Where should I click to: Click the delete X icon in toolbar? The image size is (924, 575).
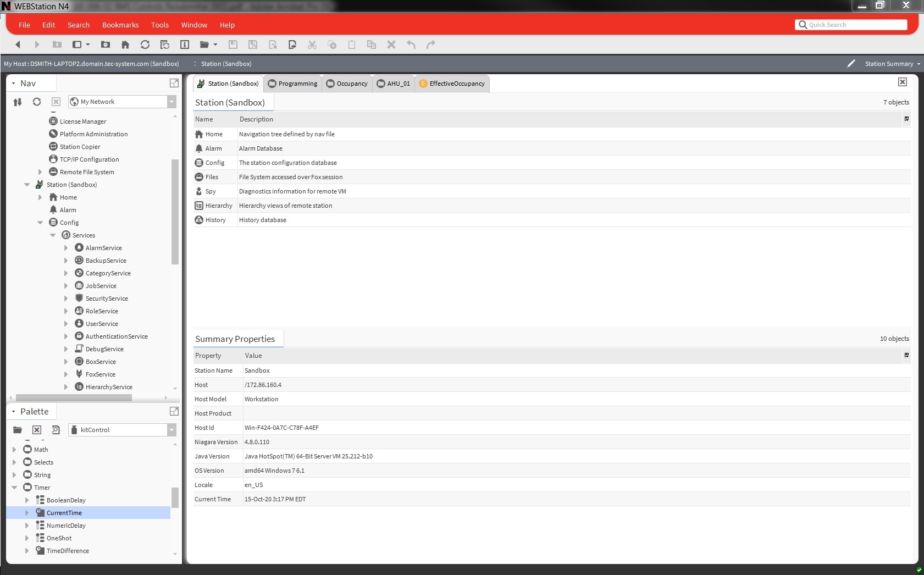pos(391,45)
